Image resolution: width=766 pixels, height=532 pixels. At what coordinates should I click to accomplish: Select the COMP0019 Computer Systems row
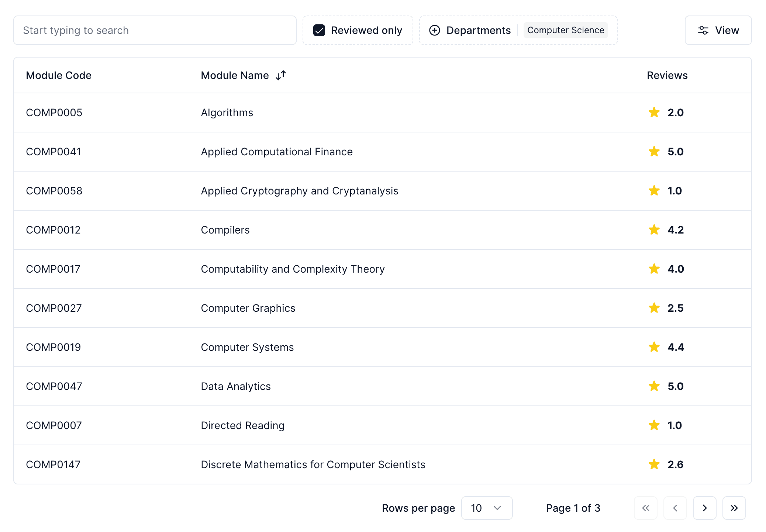pos(247,347)
